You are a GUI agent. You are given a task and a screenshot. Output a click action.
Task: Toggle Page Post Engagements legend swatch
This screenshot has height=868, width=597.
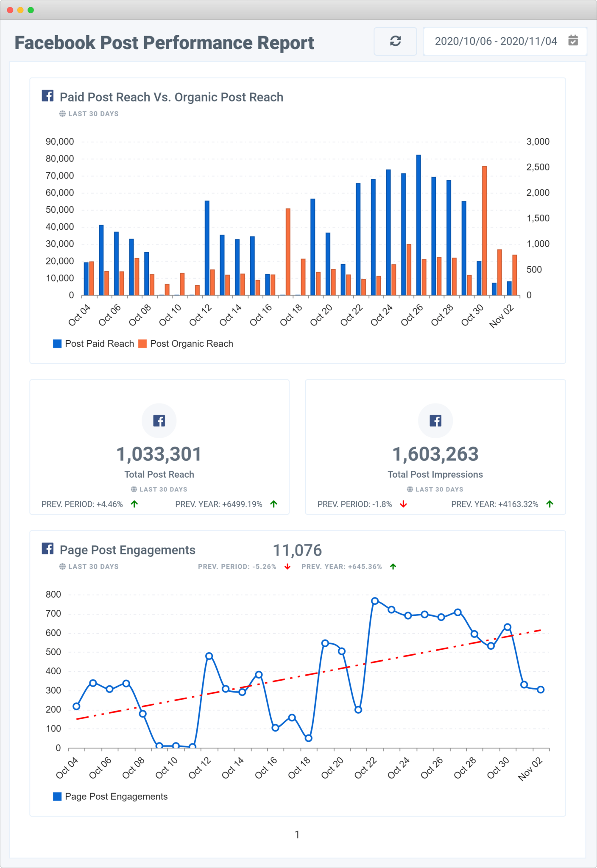tap(57, 796)
